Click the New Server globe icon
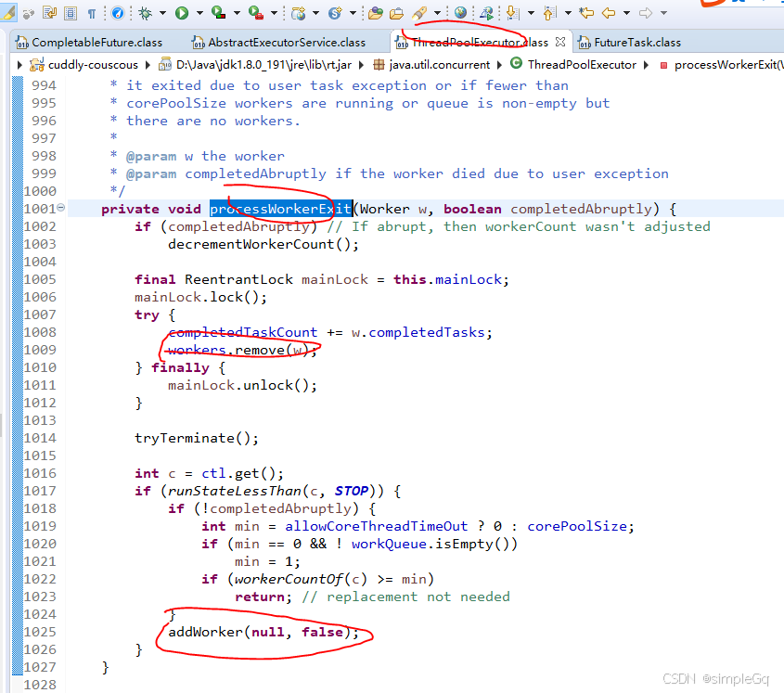 coord(299,13)
